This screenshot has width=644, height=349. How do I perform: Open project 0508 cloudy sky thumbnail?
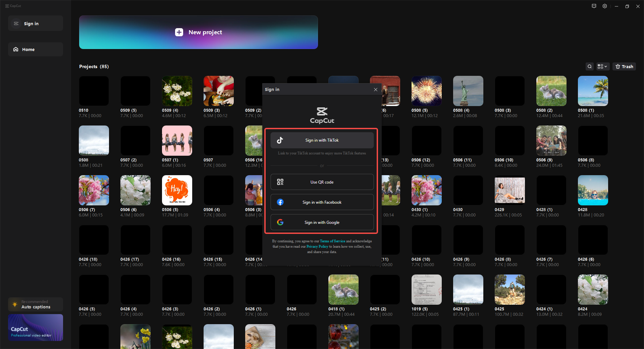pos(94,141)
